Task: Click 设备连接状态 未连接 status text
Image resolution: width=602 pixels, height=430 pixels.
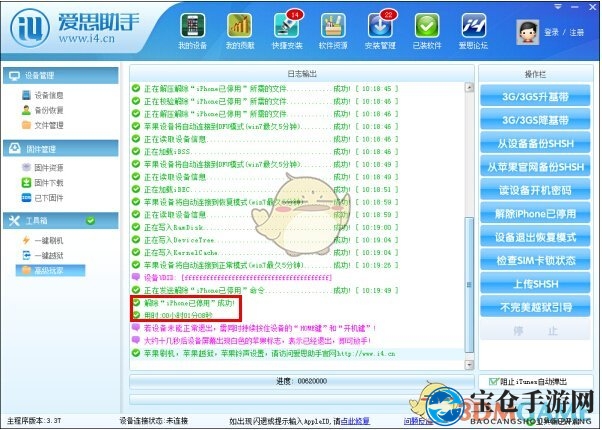Action: 154,421
